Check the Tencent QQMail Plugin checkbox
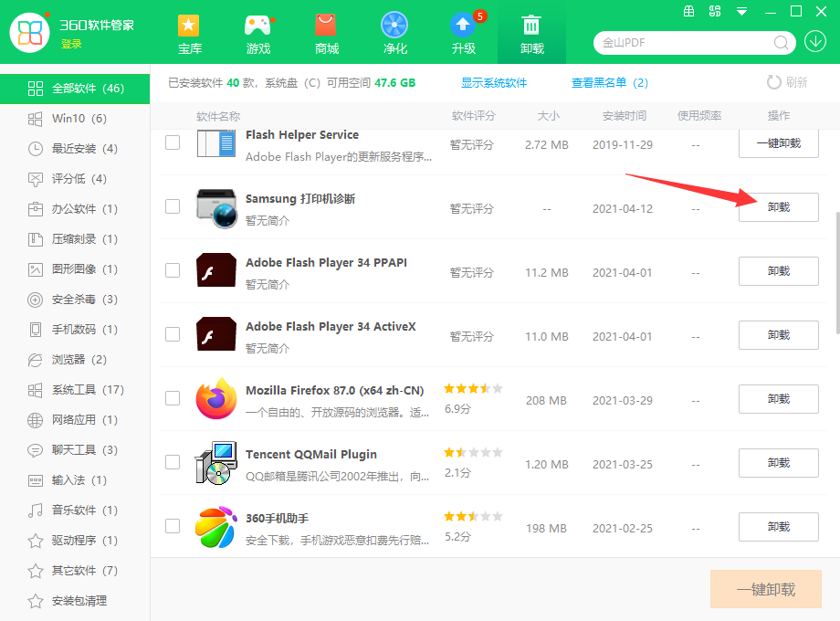 (x=173, y=462)
